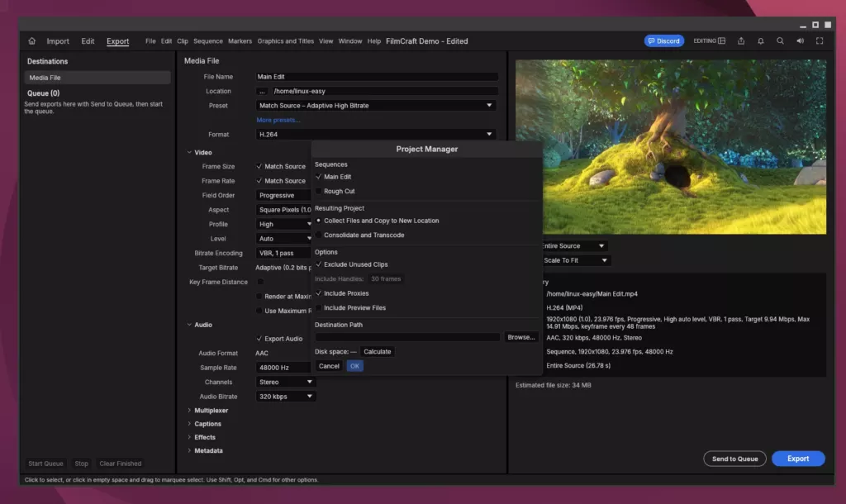Open the Scale To Fit dropdown
Screen dimensions: 846x504
pos(575,260)
